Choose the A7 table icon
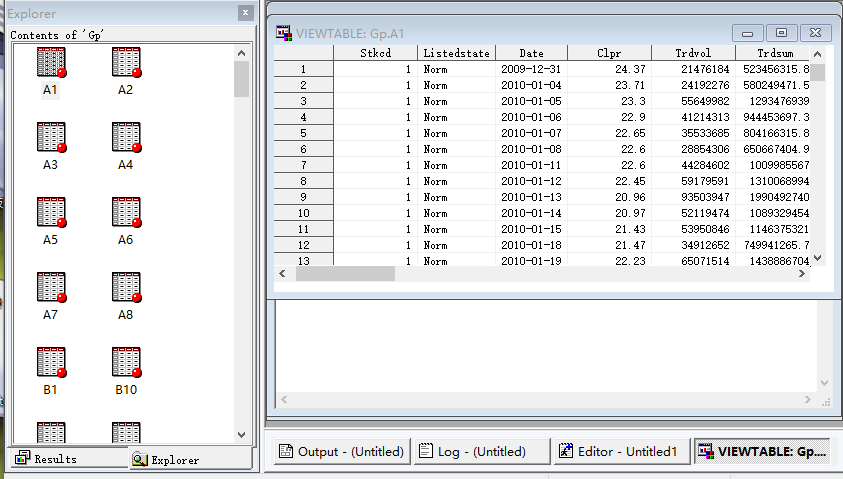This screenshot has height=479, width=843. [x=51, y=287]
